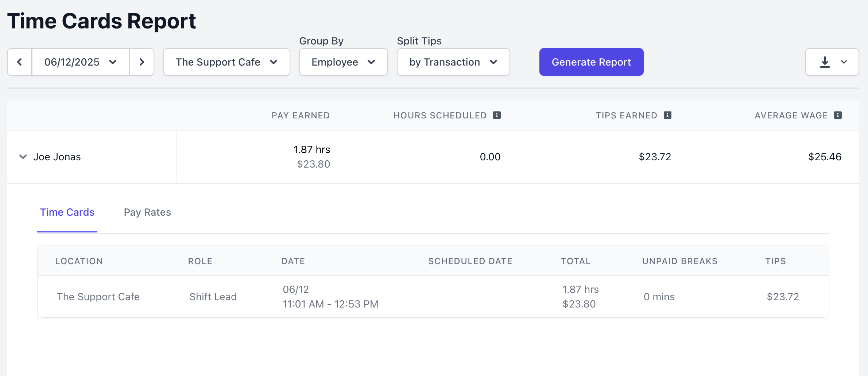Show Tips Earned info icon
The image size is (868, 376).
point(667,115)
